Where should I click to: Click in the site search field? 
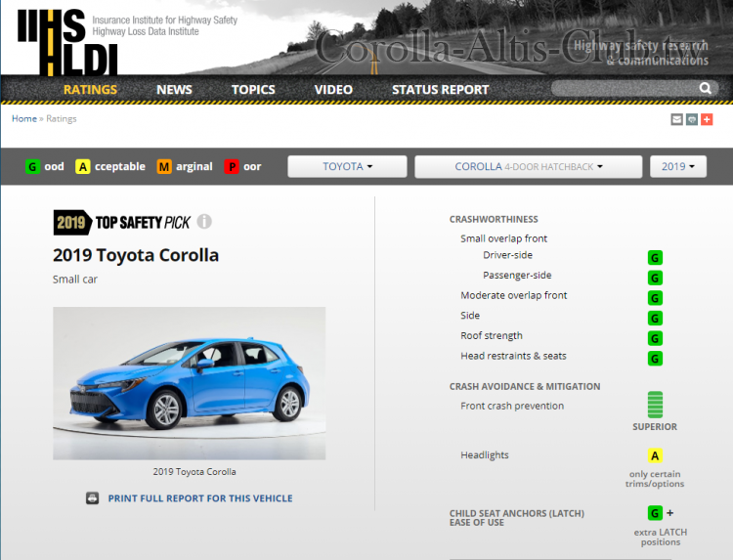[625, 88]
